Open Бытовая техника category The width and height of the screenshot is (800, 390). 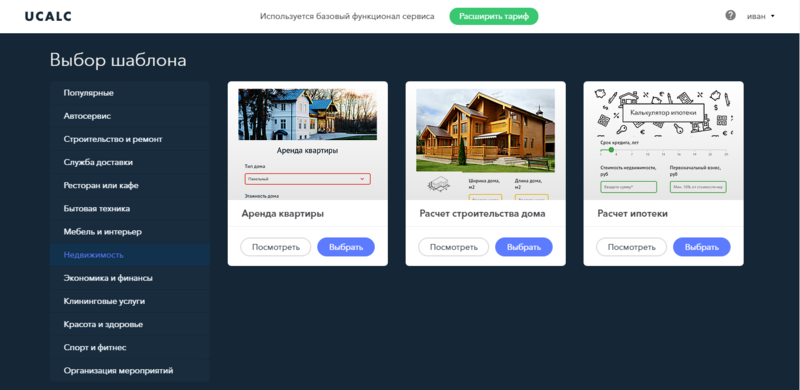130,208
